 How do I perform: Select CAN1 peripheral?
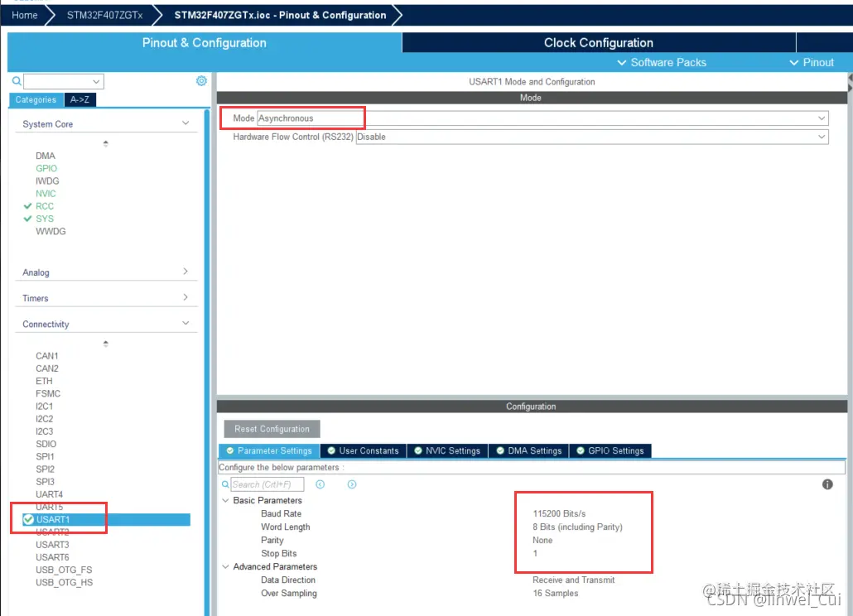(x=46, y=356)
